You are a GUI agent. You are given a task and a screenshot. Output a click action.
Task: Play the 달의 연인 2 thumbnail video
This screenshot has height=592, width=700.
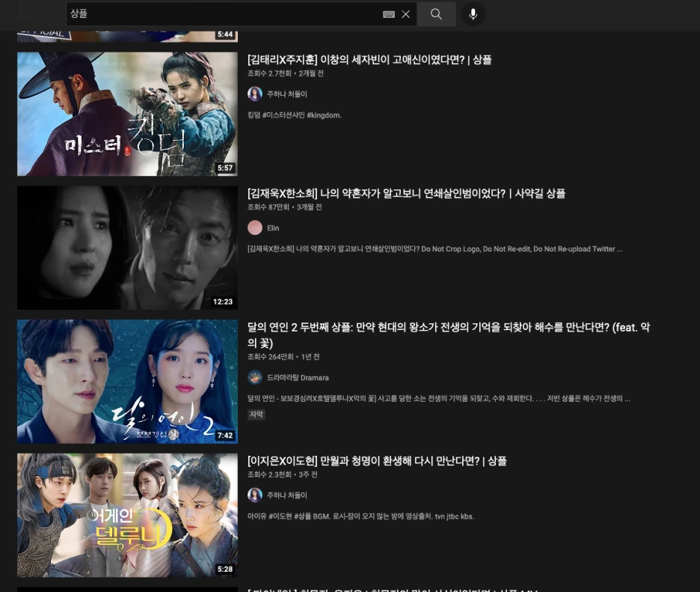[127, 382]
